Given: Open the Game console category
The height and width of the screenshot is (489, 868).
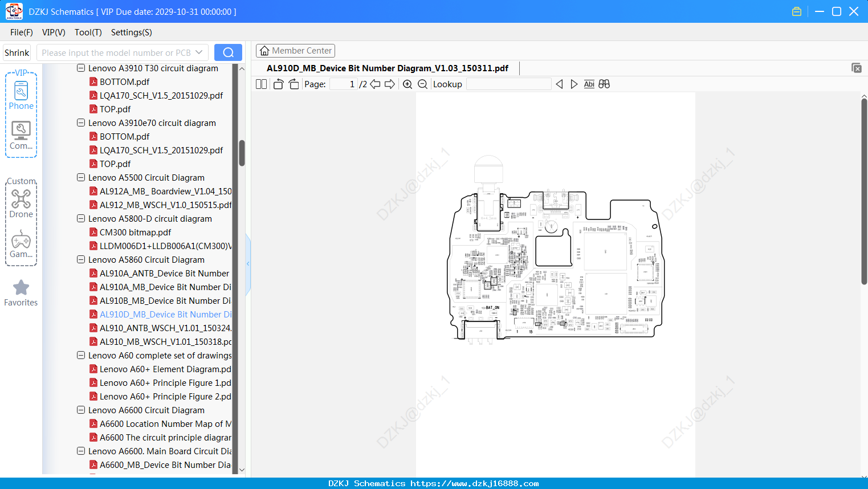Looking at the screenshot, I should [x=21, y=244].
